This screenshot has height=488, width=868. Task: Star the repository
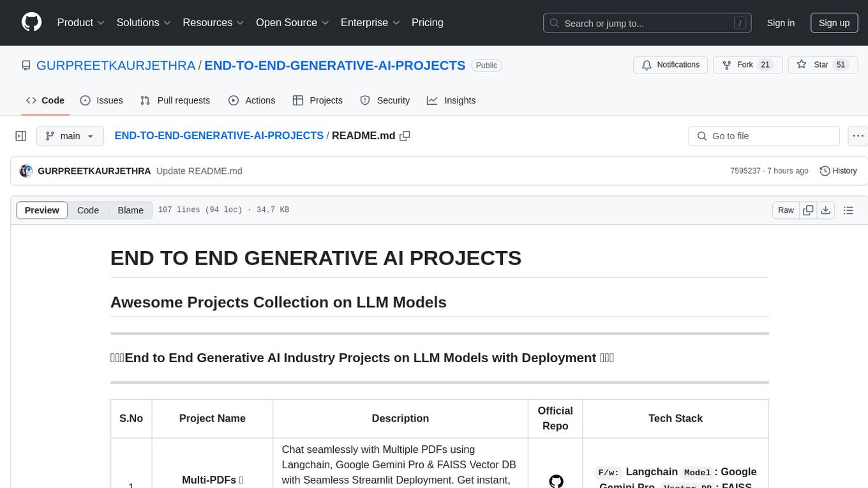(822, 65)
